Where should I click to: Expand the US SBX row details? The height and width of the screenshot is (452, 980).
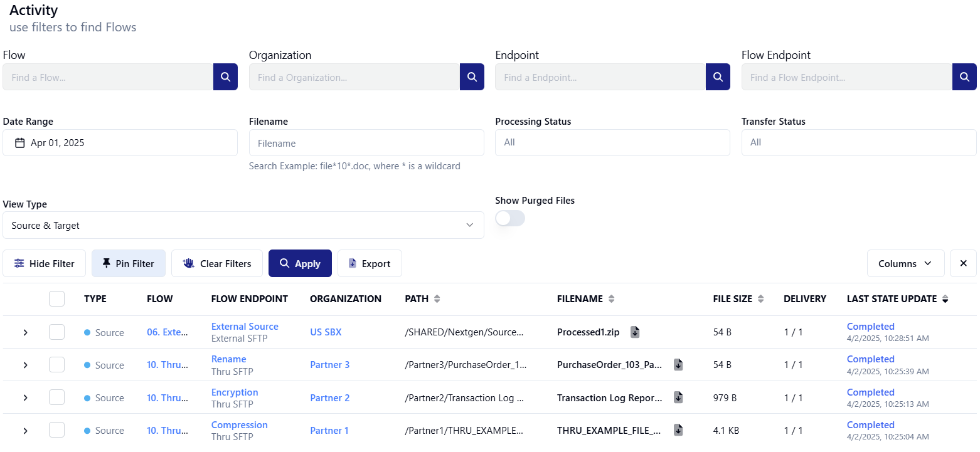[26, 332]
